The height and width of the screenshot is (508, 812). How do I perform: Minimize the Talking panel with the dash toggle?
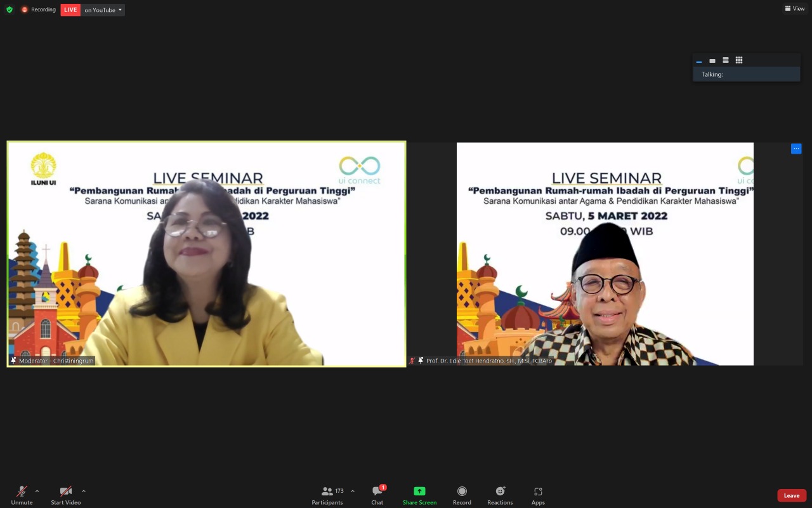(x=699, y=61)
